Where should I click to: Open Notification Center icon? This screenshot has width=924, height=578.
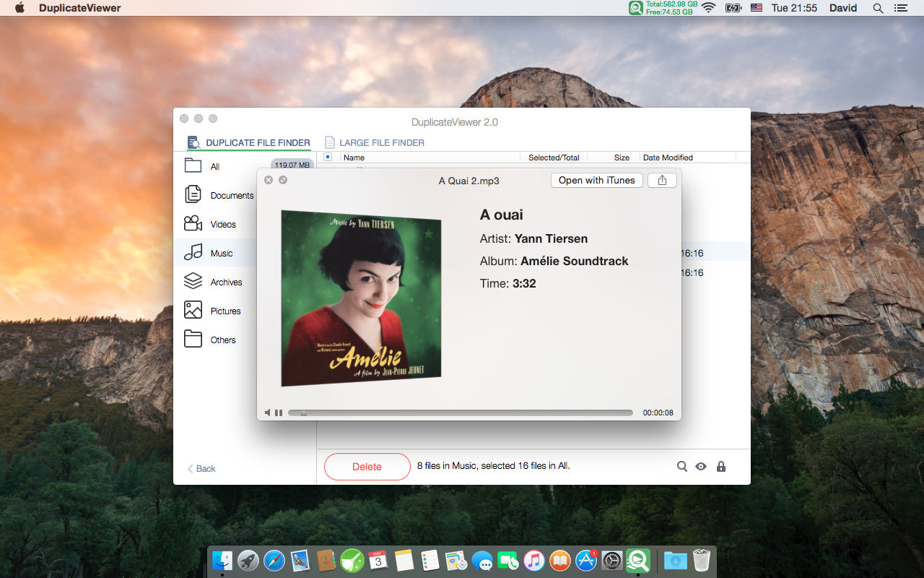click(x=900, y=8)
